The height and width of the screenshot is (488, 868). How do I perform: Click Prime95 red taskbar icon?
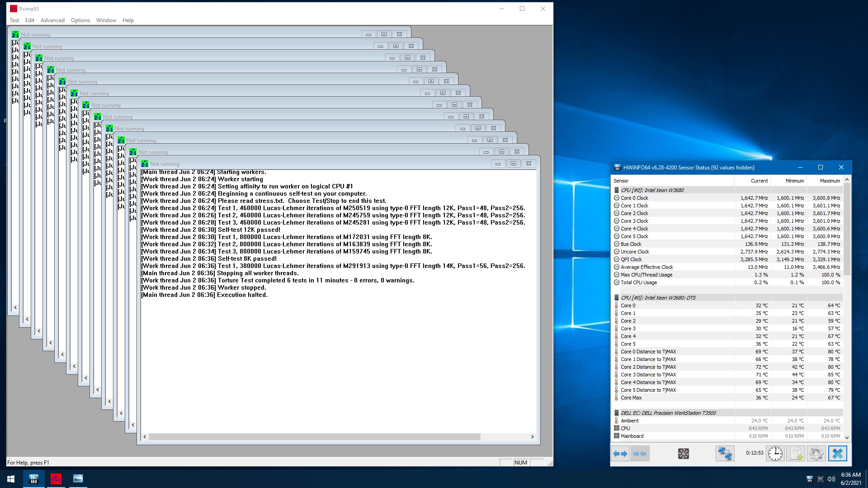(56, 479)
